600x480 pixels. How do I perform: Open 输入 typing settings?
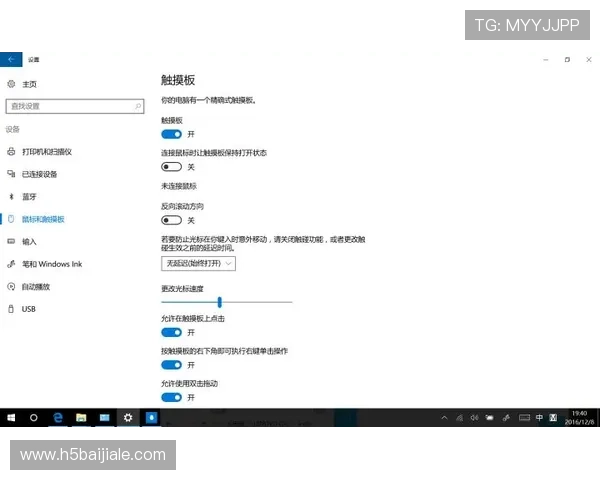(x=29, y=242)
